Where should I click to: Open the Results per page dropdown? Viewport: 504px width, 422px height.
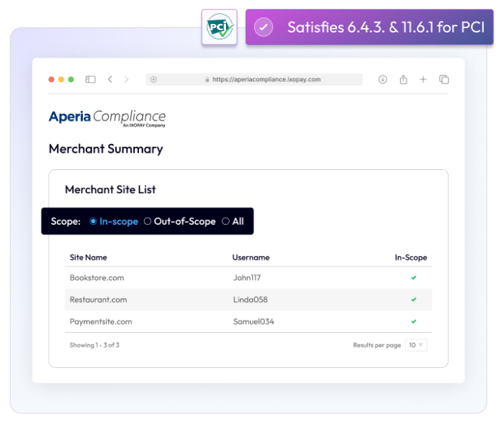pos(416,345)
